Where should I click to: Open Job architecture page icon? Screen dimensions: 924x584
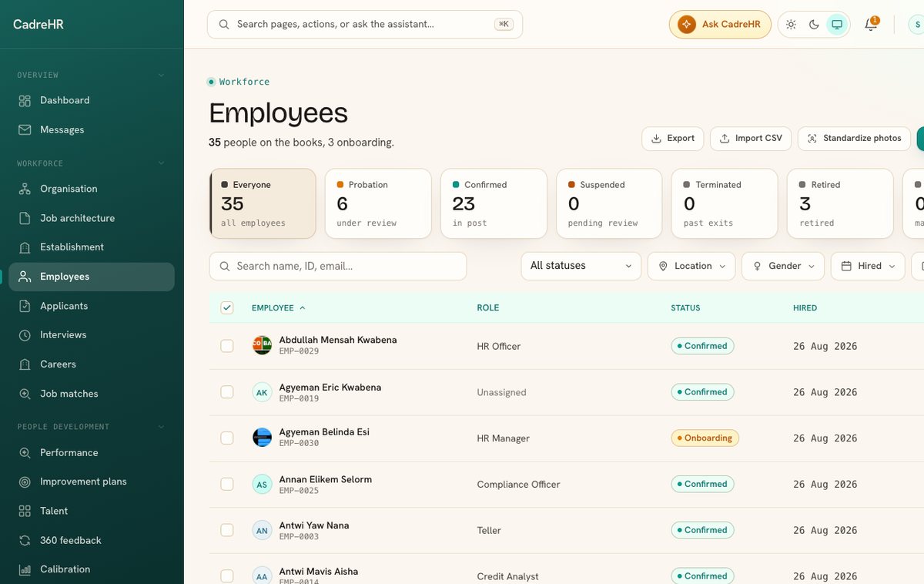[x=25, y=218]
